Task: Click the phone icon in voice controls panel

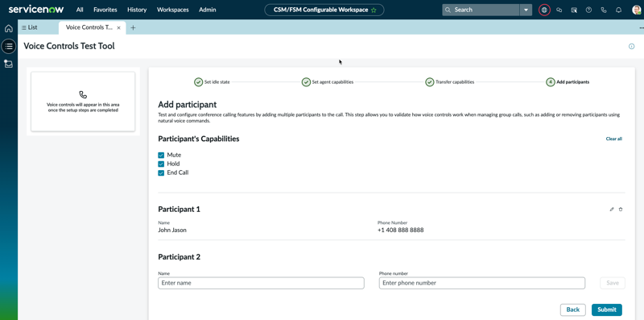Action: tap(83, 94)
